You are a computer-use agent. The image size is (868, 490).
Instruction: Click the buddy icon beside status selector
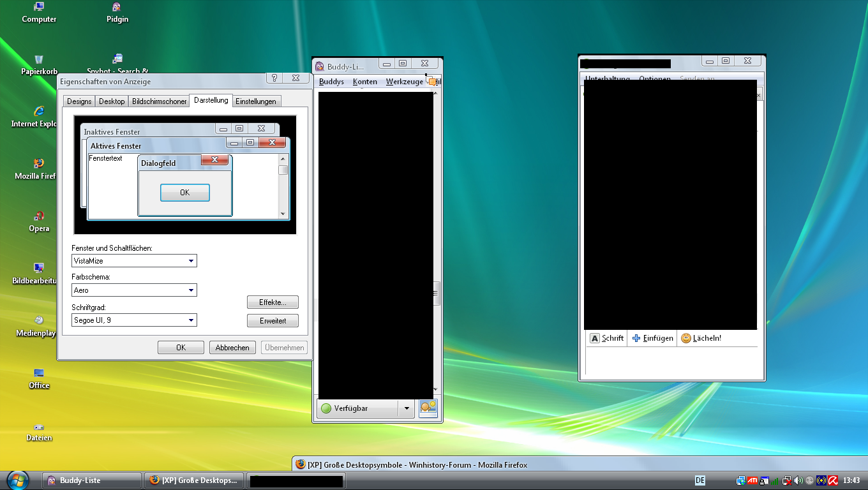pyautogui.click(x=428, y=408)
